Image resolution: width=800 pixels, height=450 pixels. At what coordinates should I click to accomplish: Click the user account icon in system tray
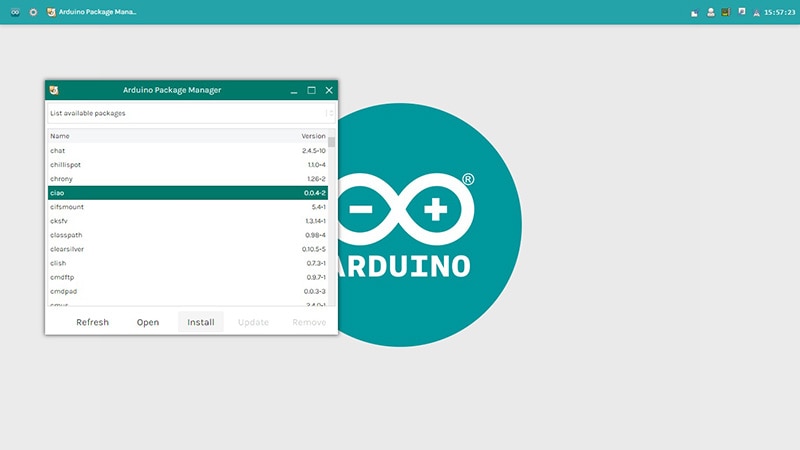(710, 12)
